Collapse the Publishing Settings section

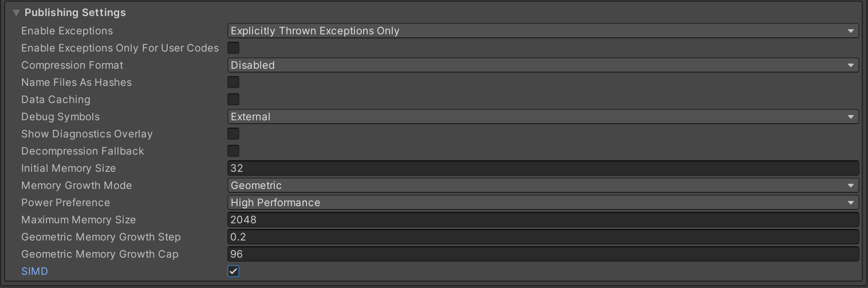(x=16, y=13)
